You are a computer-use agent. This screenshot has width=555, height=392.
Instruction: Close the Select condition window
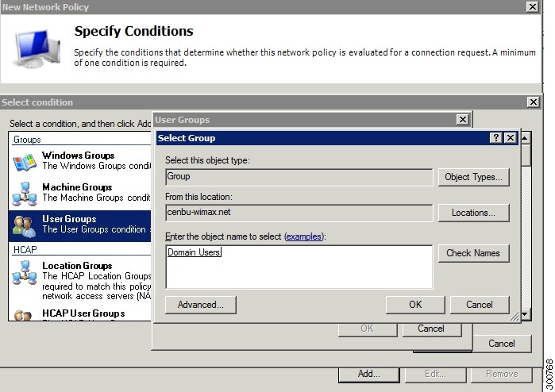pyautogui.click(x=533, y=102)
